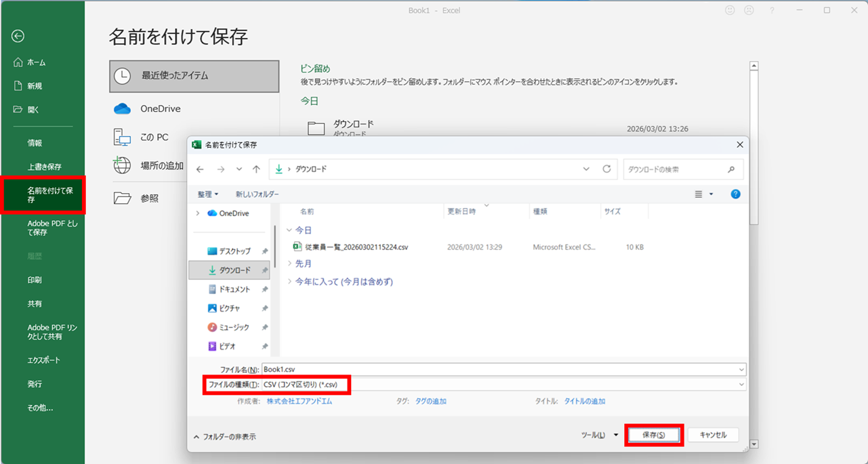Expand the 先月 file group

291,263
